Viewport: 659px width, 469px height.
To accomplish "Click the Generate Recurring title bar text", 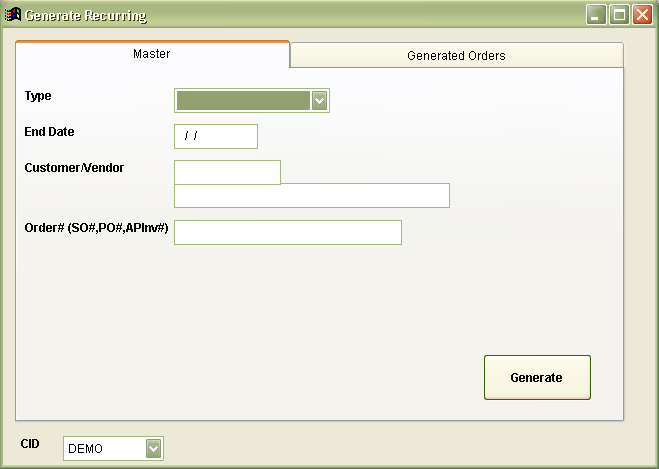I will pyautogui.click(x=85, y=16).
